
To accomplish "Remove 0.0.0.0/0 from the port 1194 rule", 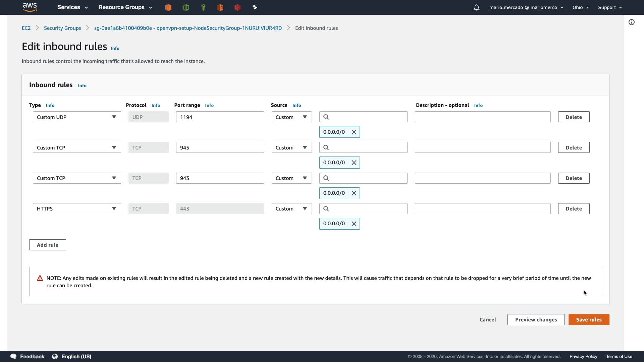I will [354, 132].
